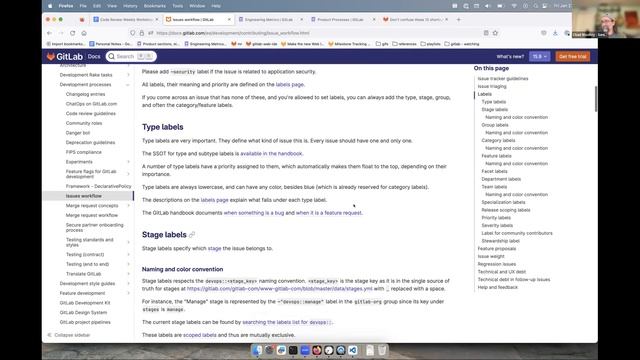Open the browser home page icon
The image size is (640, 360).
[84, 33]
